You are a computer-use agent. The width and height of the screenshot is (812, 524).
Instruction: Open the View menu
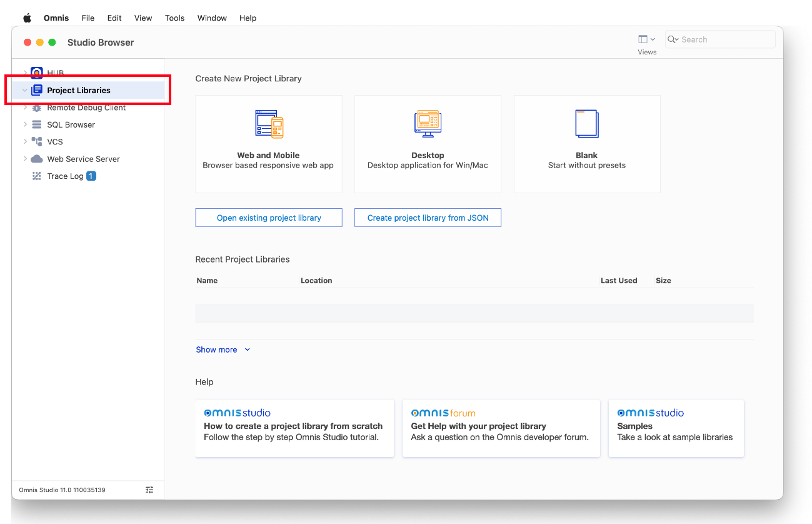[x=143, y=18]
